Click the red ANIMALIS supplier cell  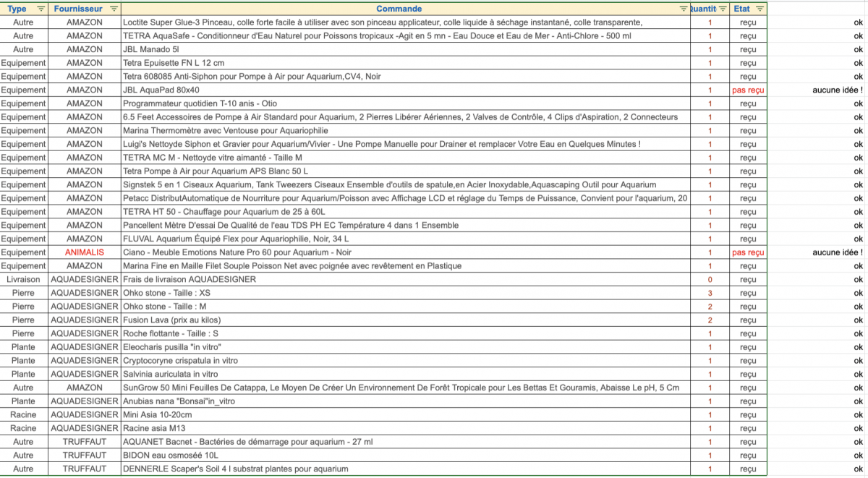85,252
